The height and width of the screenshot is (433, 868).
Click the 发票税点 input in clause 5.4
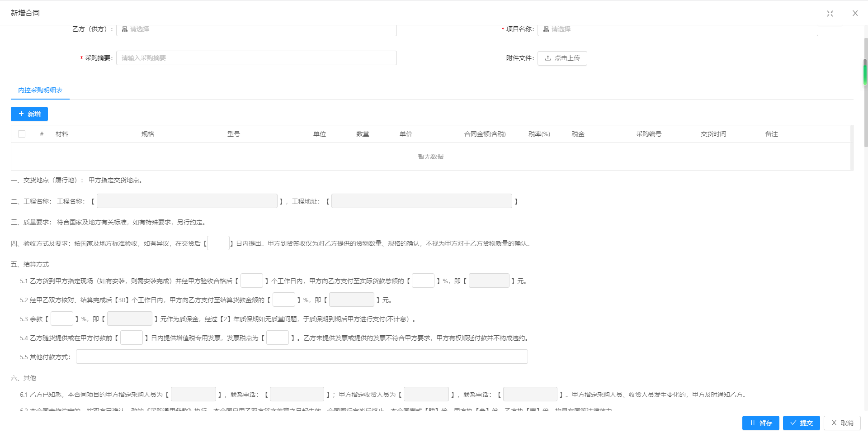point(278,338)
